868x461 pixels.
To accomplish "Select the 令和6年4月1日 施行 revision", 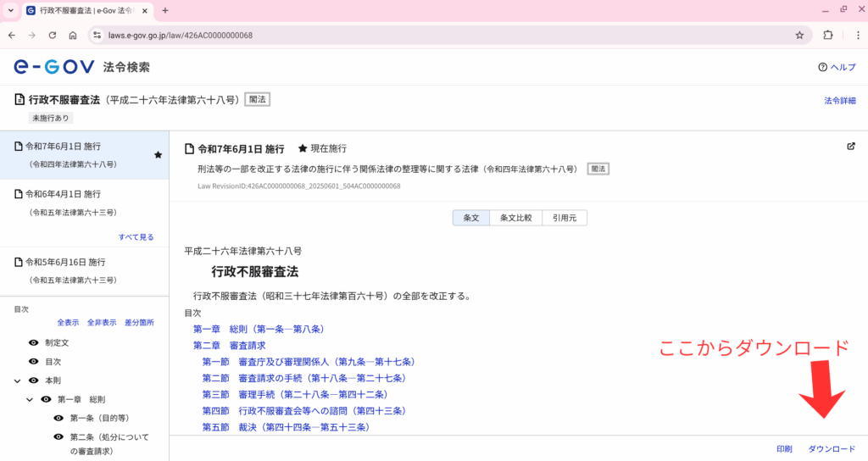I will click(x=65, y=193).
